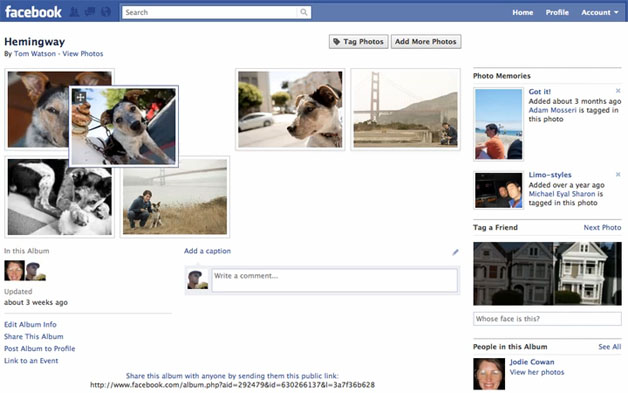
Task: Open the Edit Album Info link
Action: [x=30, y=324]
